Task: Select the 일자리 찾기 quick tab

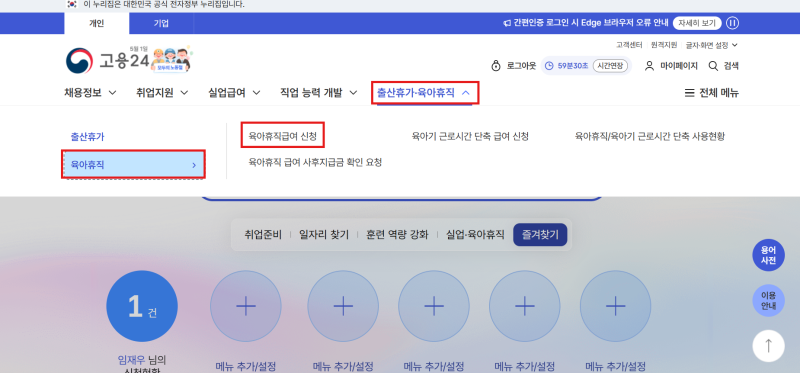Action: pos(324,235)
